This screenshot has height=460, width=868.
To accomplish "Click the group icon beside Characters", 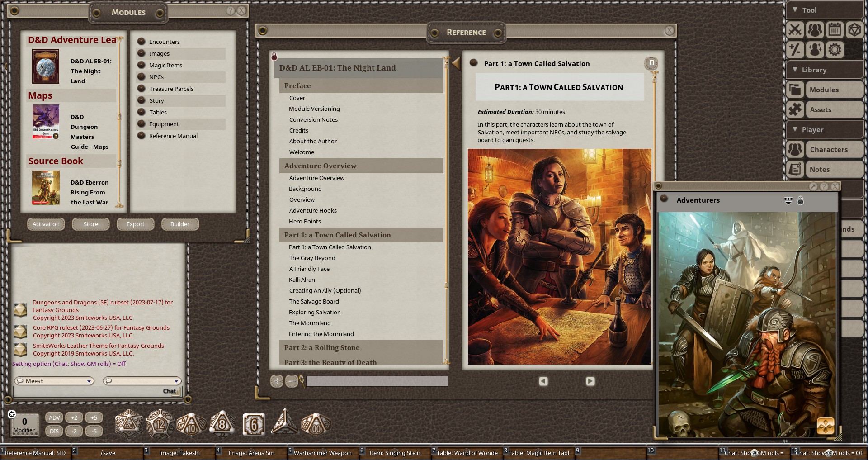I will (x=795, y=149).
